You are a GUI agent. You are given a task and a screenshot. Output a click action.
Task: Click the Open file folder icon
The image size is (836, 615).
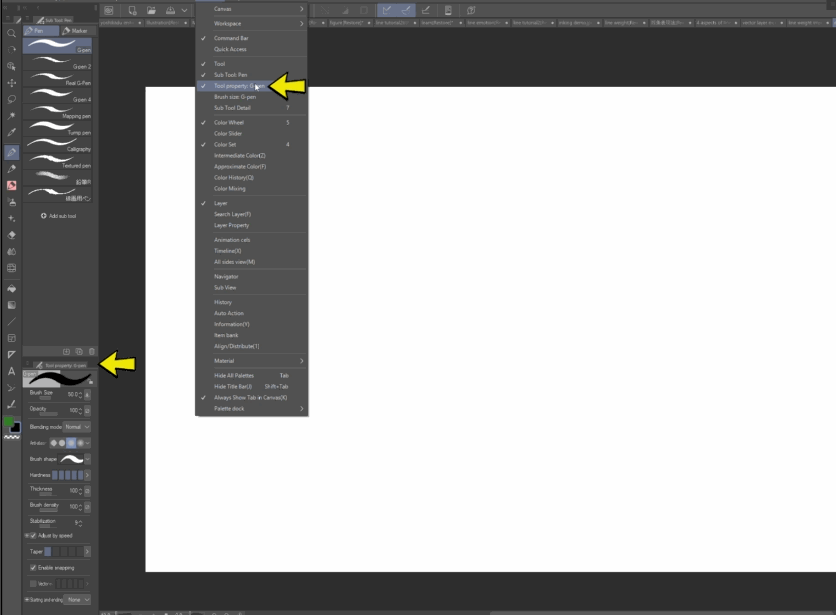pos(151,10)
